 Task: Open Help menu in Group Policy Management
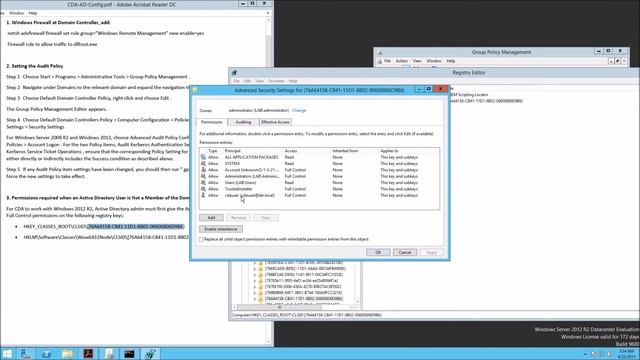click(x=451, y=61)
